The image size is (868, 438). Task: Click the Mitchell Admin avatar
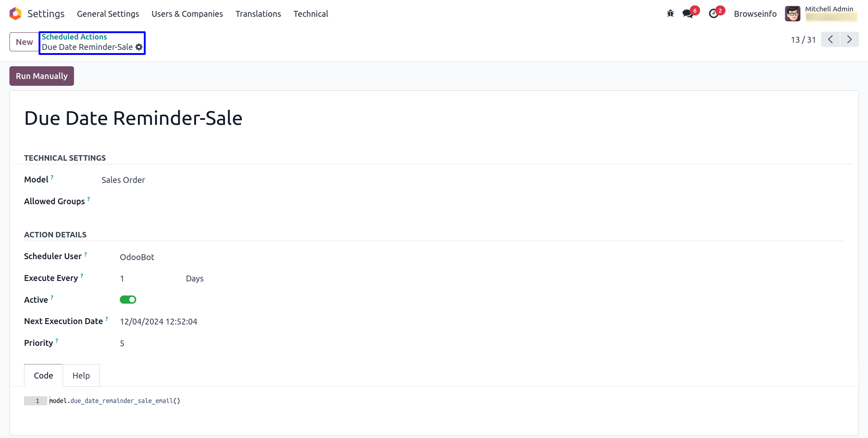click(792, 14)
